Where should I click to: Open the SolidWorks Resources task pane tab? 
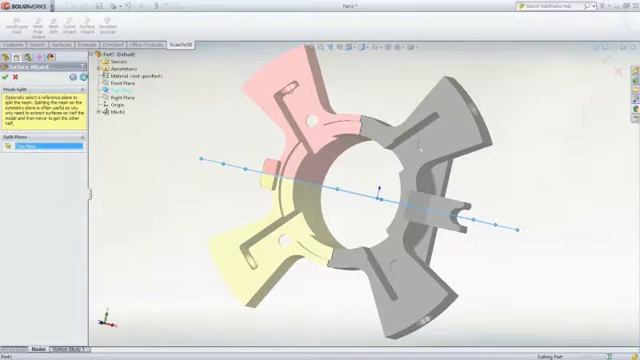click(636, 70)
